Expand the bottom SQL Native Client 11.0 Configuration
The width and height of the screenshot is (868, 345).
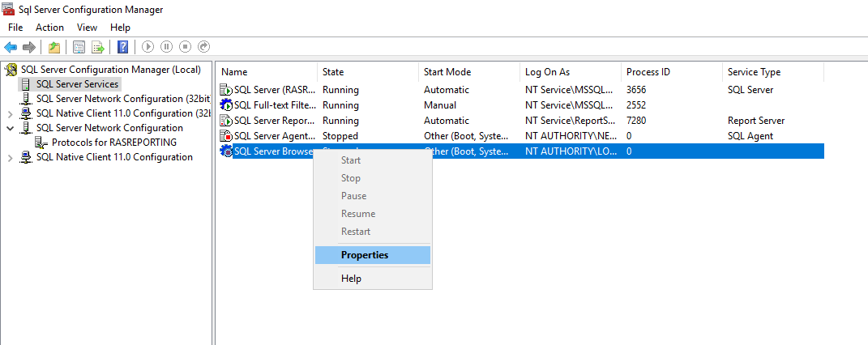point(10,157)
